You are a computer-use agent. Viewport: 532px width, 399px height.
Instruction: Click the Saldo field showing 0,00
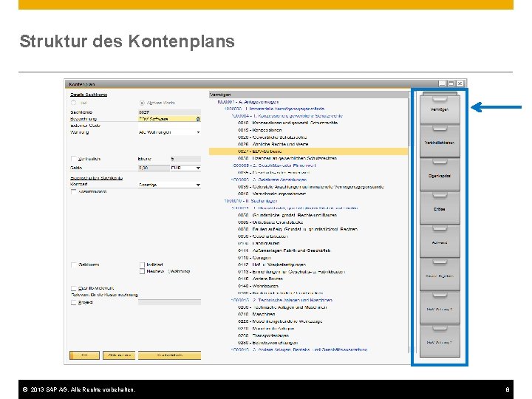[x=154, y=168]
